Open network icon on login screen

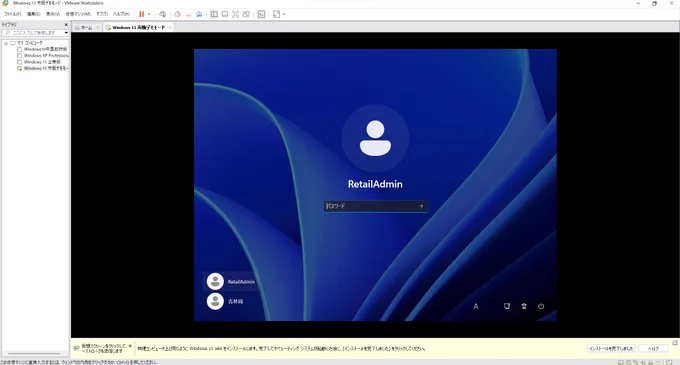[507, 306]
